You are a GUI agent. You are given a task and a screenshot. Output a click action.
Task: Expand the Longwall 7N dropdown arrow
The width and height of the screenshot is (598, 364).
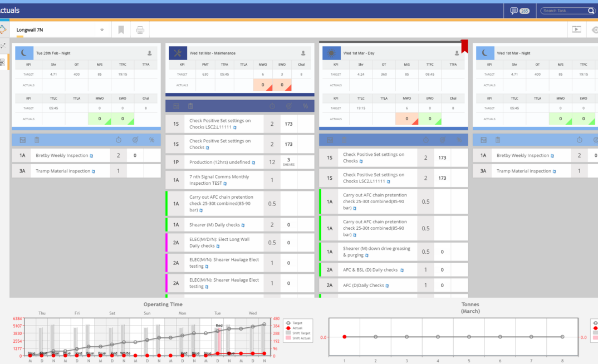click(102, 30)
